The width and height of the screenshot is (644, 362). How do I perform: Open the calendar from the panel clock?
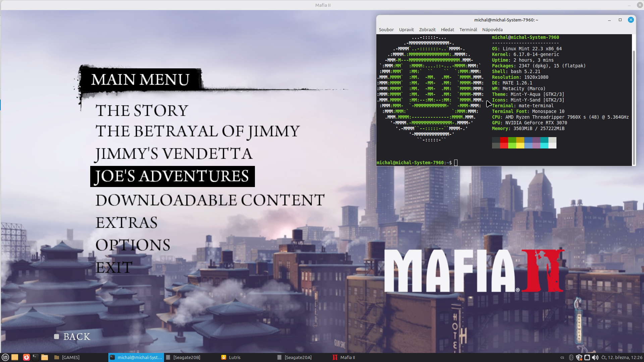(622, 357)
